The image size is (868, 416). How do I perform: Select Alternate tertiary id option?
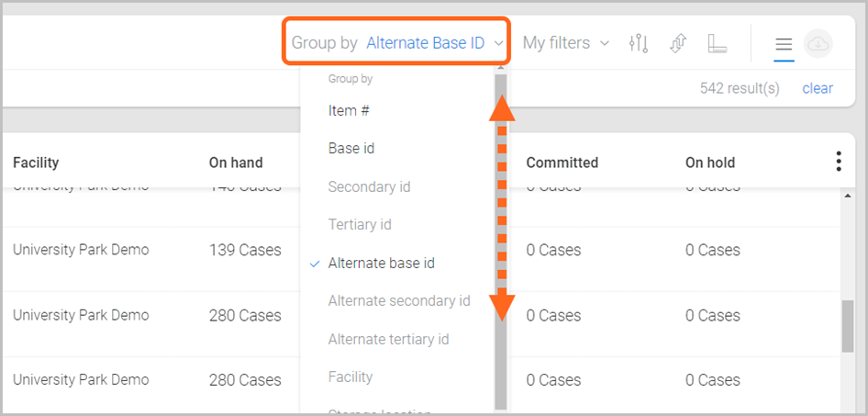click(388, 339)
